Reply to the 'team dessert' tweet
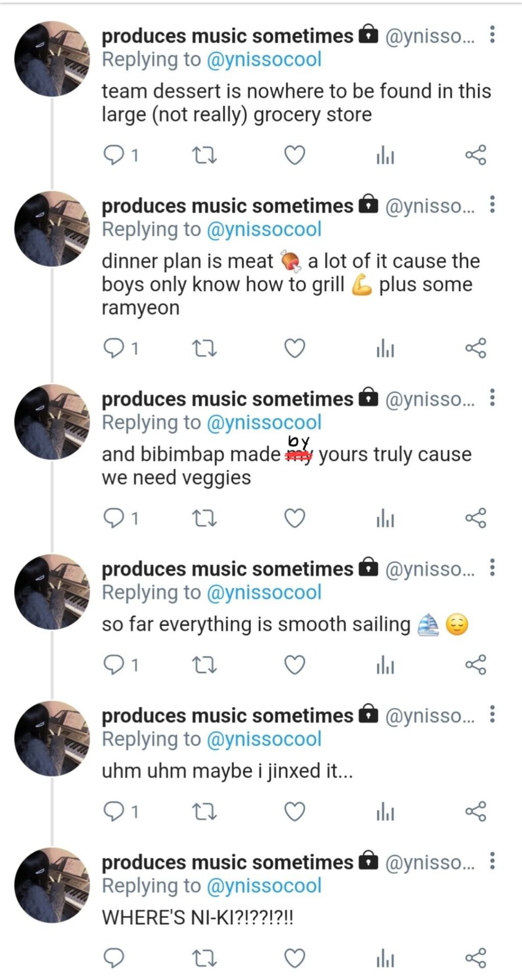 [x=113, y=155]
